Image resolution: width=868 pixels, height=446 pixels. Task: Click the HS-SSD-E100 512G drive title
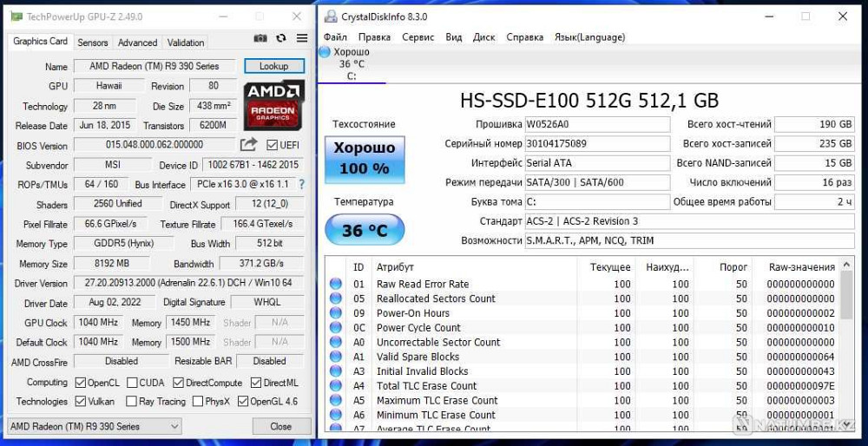589,100
